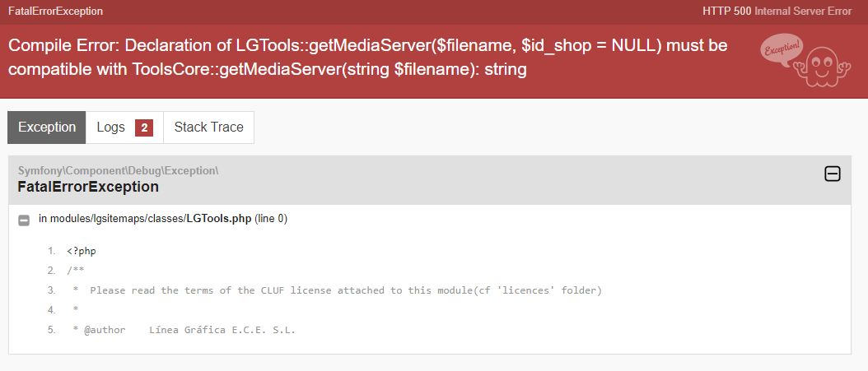The image size is (868, 371).
Task: Open the Stack Trace tab
Action: (209, 128)
